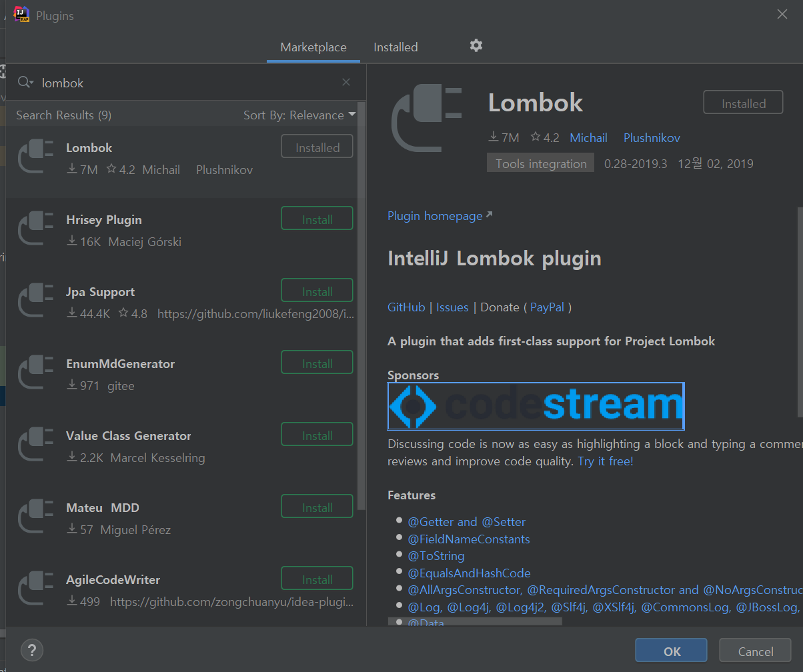Click the Search Results (9) label

coord(63,115)
